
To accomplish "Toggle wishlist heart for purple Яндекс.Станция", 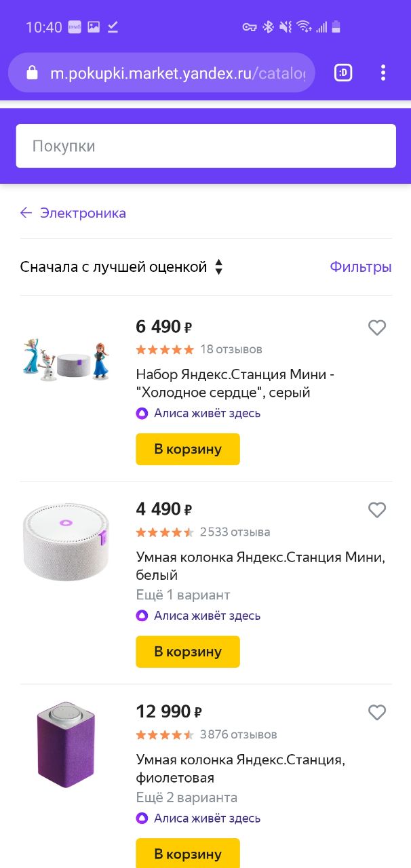I will [377, 713].
